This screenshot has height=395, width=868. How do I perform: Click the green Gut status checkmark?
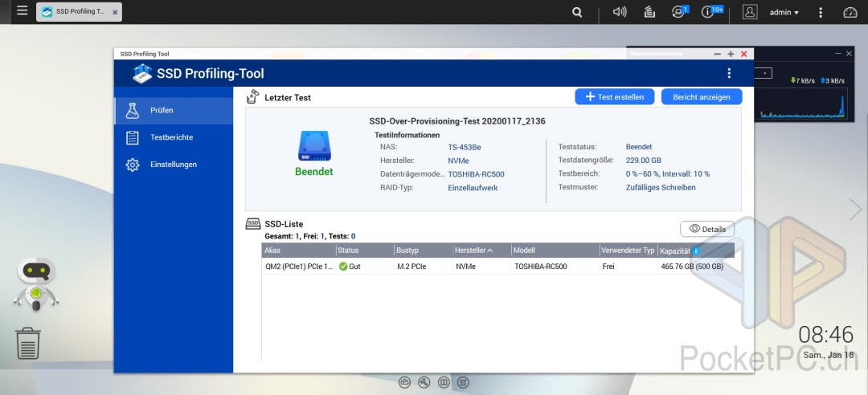tap(343, 267)
